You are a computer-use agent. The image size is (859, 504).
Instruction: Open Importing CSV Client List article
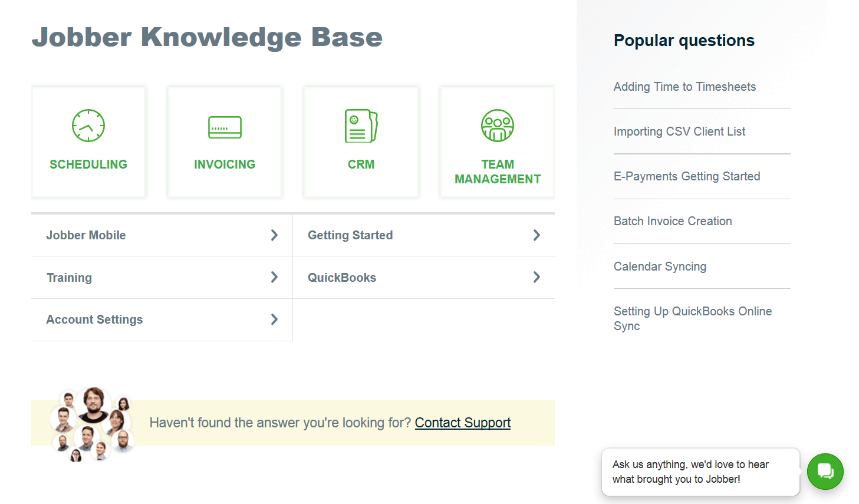[679, 131]
